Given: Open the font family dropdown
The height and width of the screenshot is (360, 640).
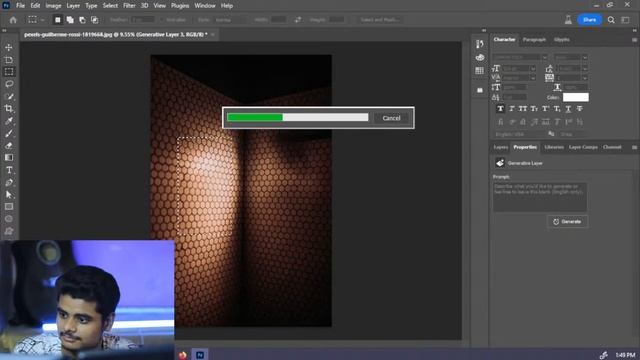Looking at the screenshot, I should 544,58.
